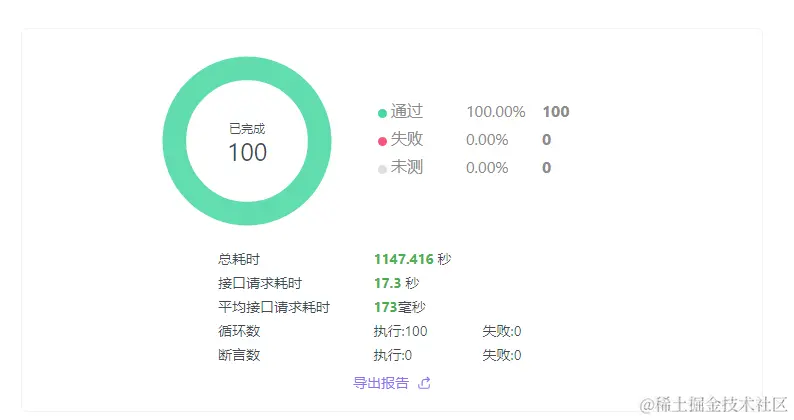The height and width of the screenshot is (420, 794).
Task: Click the 100 number in the donut center
Action: pyautogui.click(x=248, y=152)
